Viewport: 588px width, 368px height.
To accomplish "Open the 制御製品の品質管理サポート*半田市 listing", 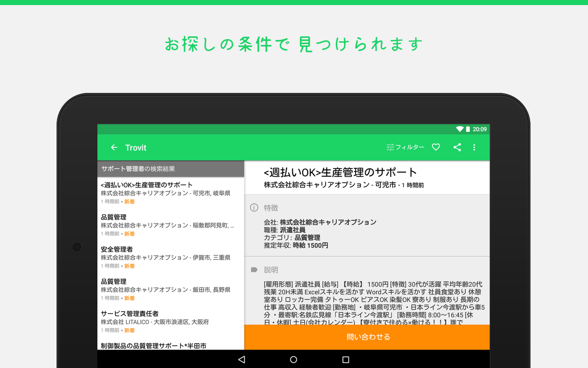I will 170,345.
